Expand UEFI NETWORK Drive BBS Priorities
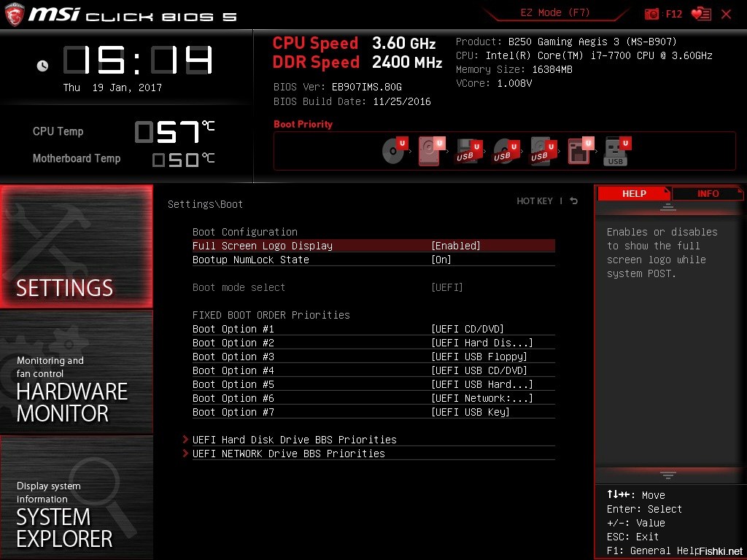The width and height of the screenshot is (747, 560). click(288, 454)
